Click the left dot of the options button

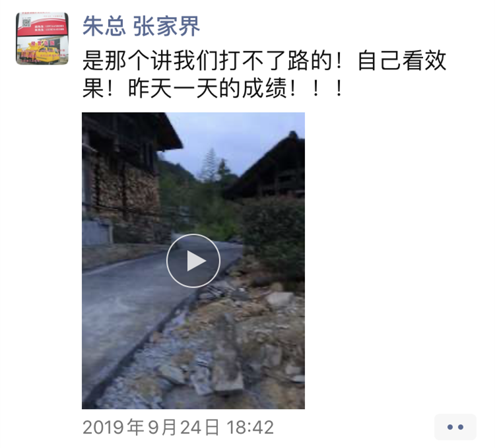point(450,427)
